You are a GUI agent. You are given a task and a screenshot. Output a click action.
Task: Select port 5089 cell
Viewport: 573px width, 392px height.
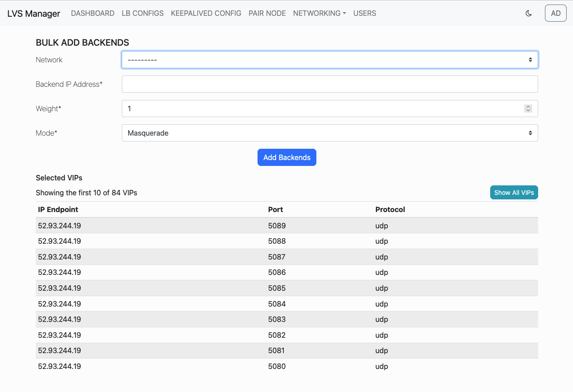[x=277, y=226]
